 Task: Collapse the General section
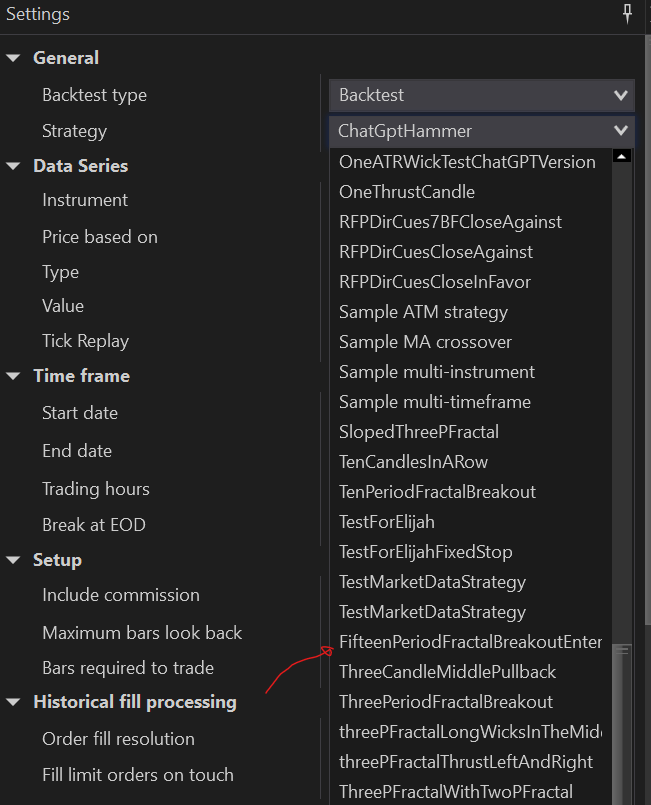(x=13, y=58)
